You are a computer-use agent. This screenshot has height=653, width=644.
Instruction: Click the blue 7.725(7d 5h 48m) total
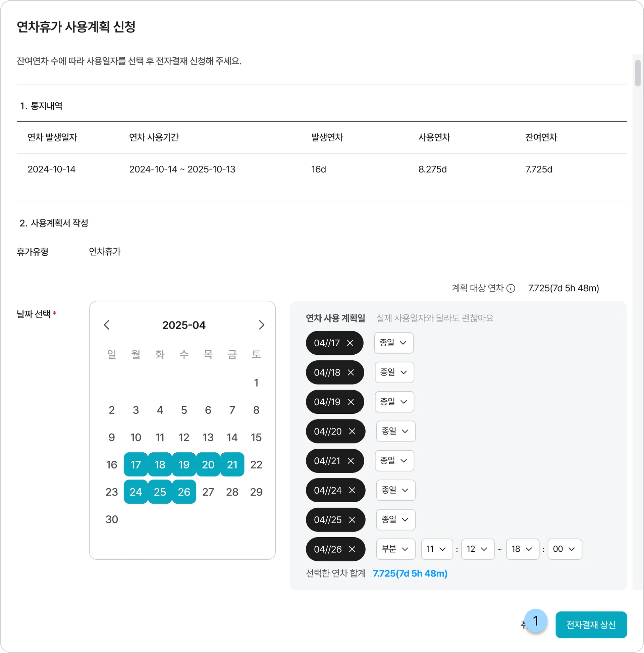(x=410, y=573)
